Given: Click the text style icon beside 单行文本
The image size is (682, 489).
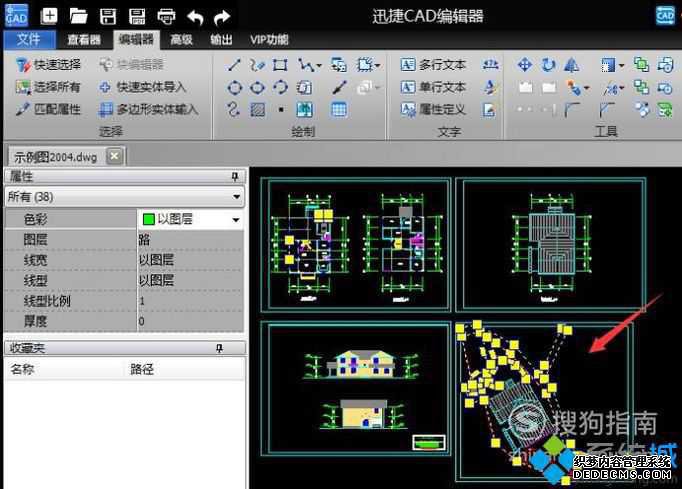Looking at the screenshot, I should [x=490, y=87].
